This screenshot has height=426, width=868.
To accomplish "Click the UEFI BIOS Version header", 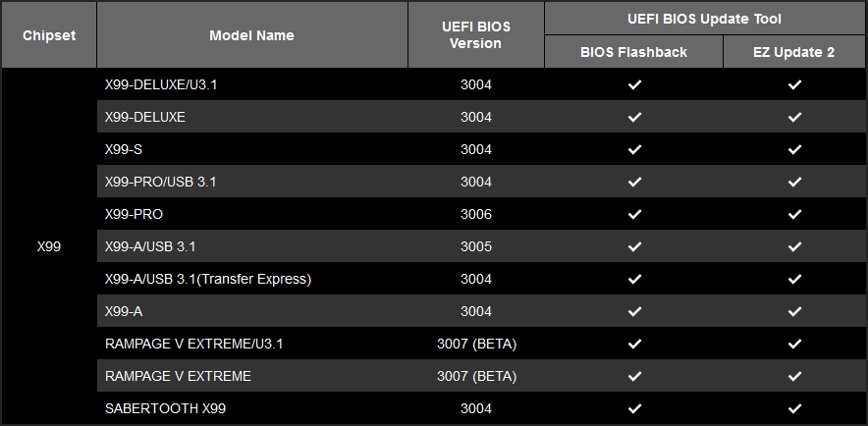I will 475,35.
